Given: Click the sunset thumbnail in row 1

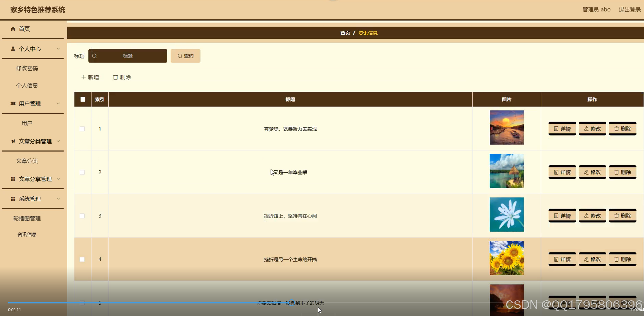Looking at the screenshot, I should [x=506, y=127].
